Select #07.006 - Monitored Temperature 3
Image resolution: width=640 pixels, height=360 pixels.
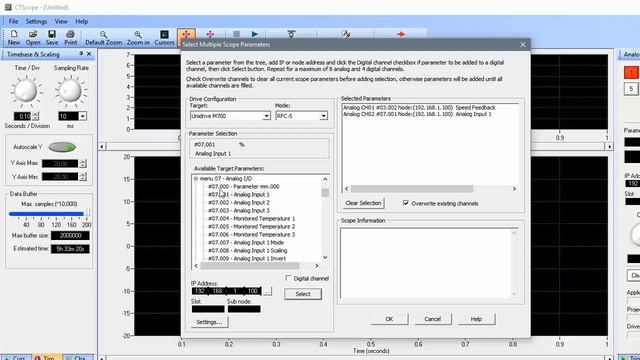[251, 235]
